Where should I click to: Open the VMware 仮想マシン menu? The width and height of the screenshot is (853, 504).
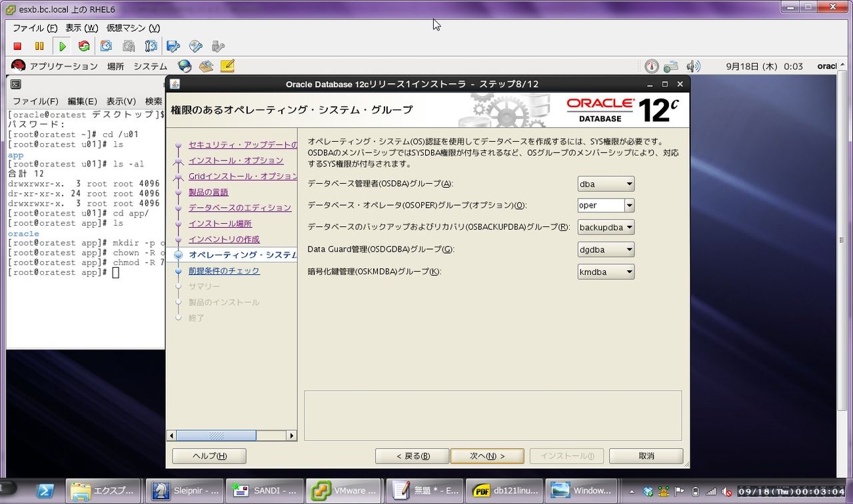pyautogui.click(x=133, y=28)
